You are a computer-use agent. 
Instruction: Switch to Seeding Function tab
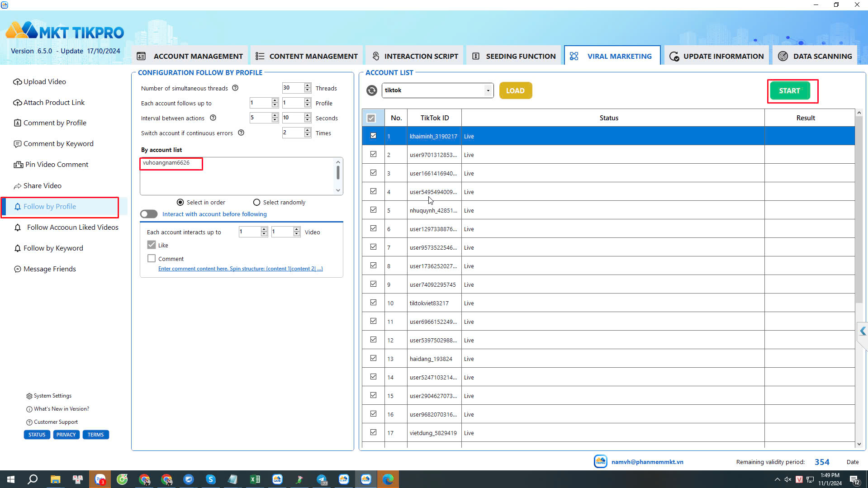point(514,56)
